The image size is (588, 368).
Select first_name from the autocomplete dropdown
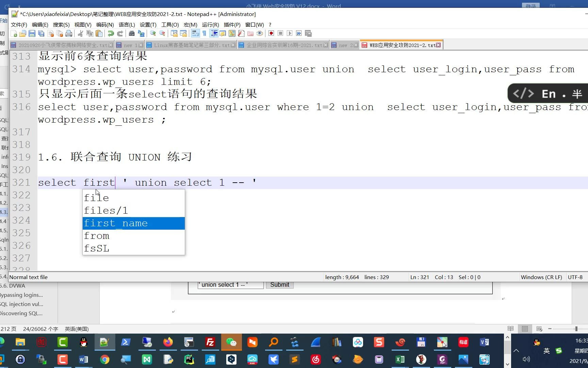click(x=116, y=223)
